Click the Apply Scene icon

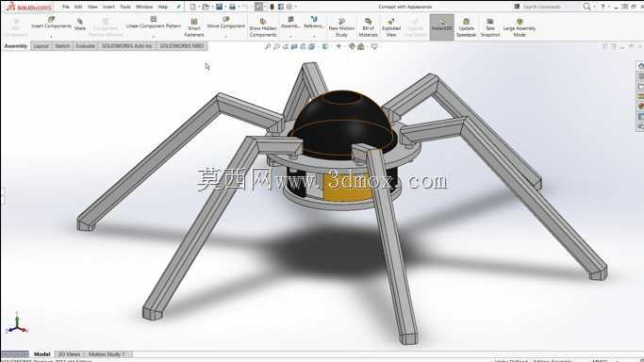(361, 47)
